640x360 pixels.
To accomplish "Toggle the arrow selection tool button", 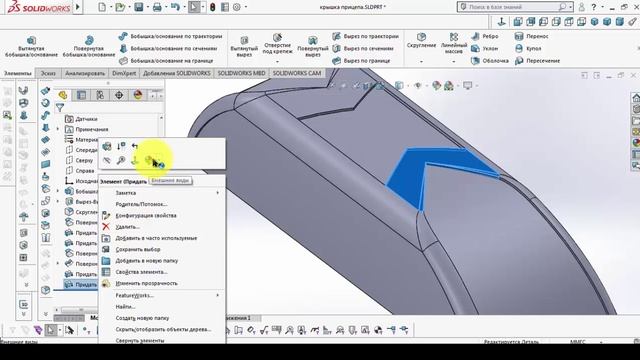I will click(x=194, y=7).
